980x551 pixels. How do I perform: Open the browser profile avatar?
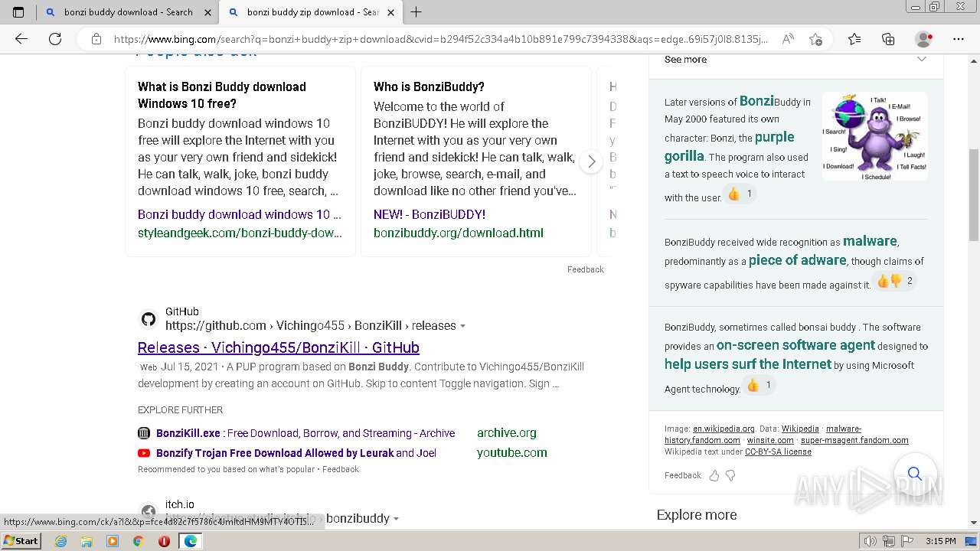pyautogui.click(x=923, y=39)
